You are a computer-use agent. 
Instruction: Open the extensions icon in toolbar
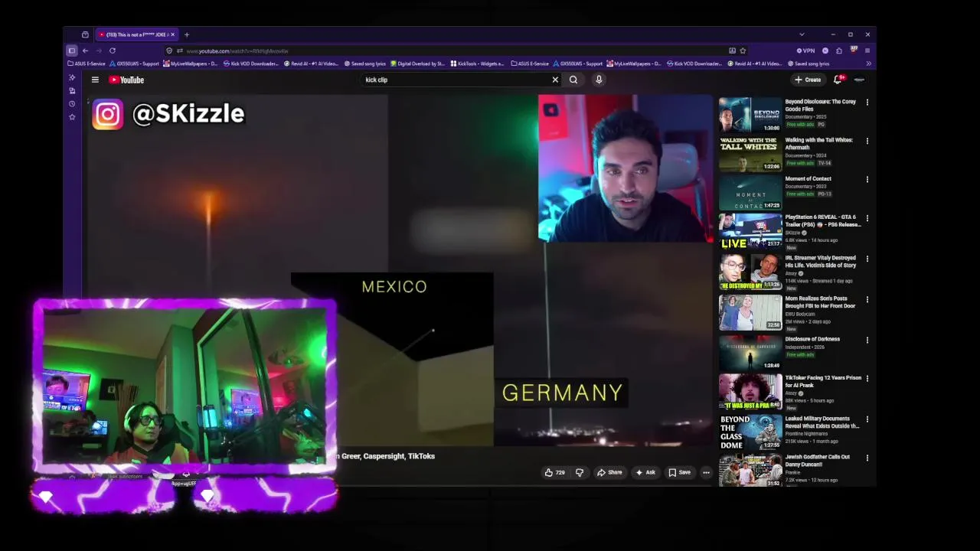tap(839, 51)
